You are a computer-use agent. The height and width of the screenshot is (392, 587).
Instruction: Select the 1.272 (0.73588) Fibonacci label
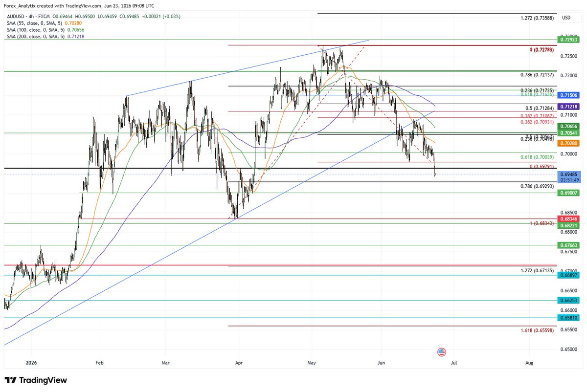pos(537,18)
